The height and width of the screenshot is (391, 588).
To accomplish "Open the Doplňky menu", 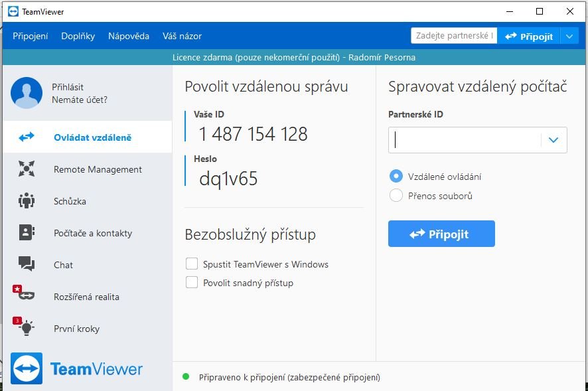I will click(78, 36).
